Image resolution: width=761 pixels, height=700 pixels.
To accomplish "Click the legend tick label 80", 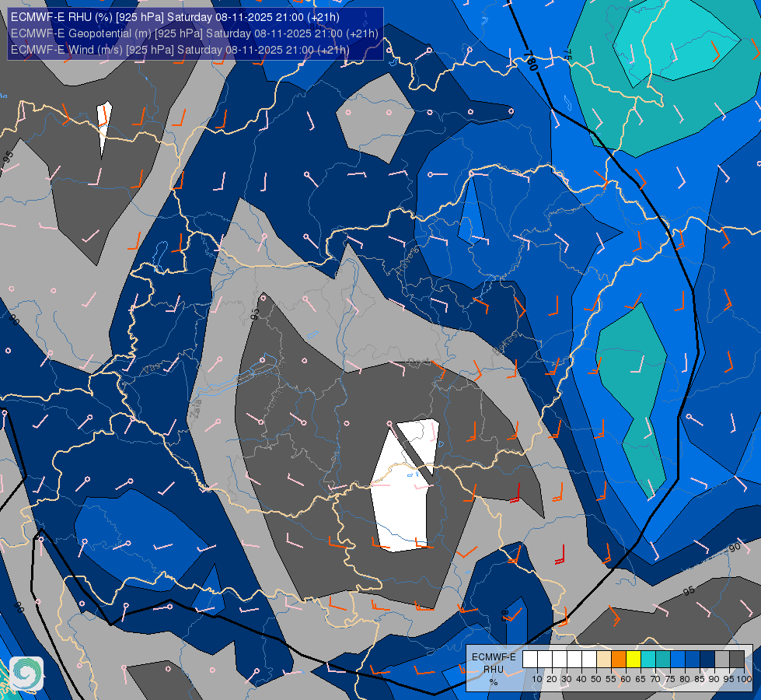I will click(x=686, y=679).
